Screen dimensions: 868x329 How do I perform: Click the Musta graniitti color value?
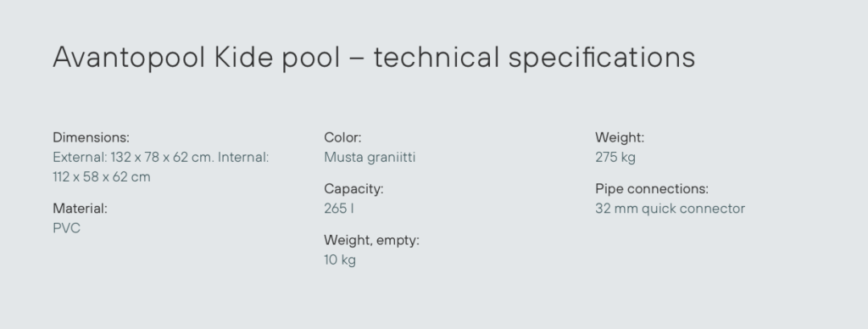(x=370, y=158)
